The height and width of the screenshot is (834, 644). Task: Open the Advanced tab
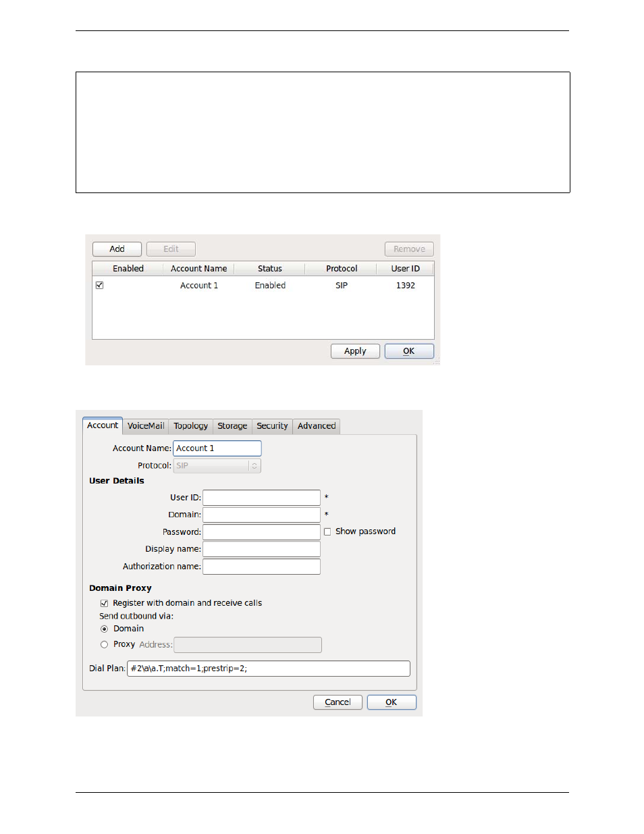[317, 426]
